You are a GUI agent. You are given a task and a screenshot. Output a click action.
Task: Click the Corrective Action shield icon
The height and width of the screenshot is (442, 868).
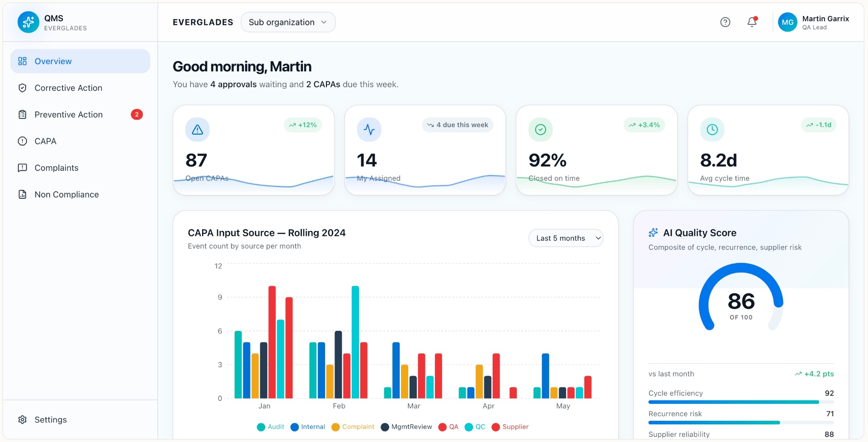click(x=23, y=88)
